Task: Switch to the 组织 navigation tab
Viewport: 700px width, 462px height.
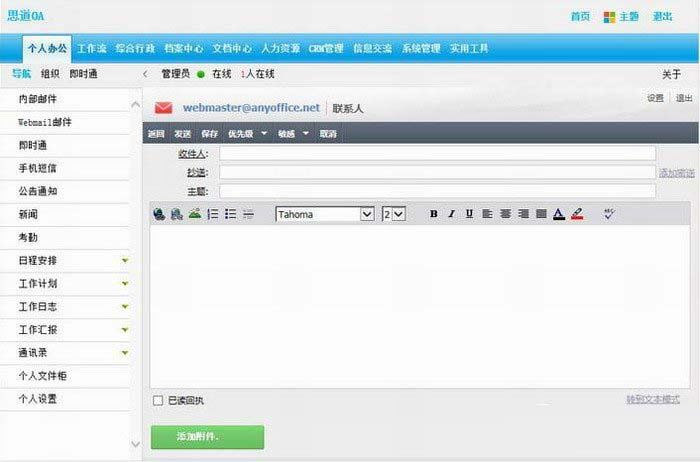Action: pos(50,74)
